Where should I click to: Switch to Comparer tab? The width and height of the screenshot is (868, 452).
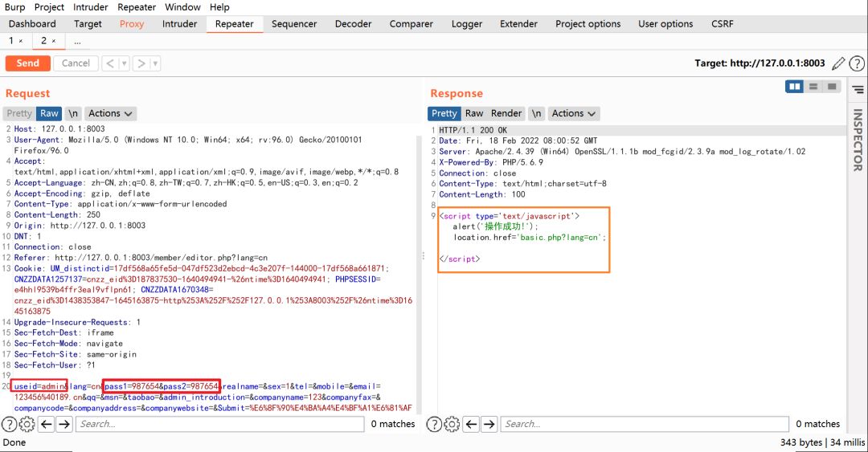411,24
